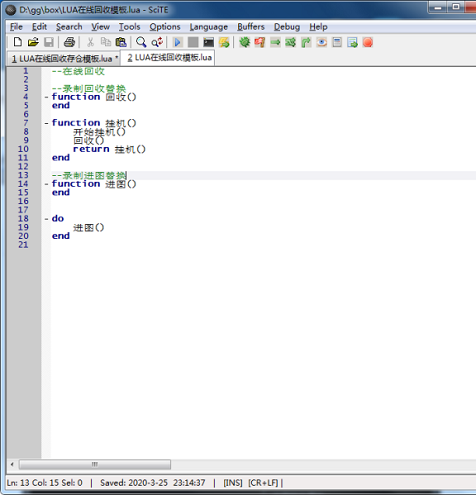The width and height of the screenshot is (476, 495).
Task: Click the horizontal scrollbar thumb
Action: pyautogui.click(x=95, y=464)
